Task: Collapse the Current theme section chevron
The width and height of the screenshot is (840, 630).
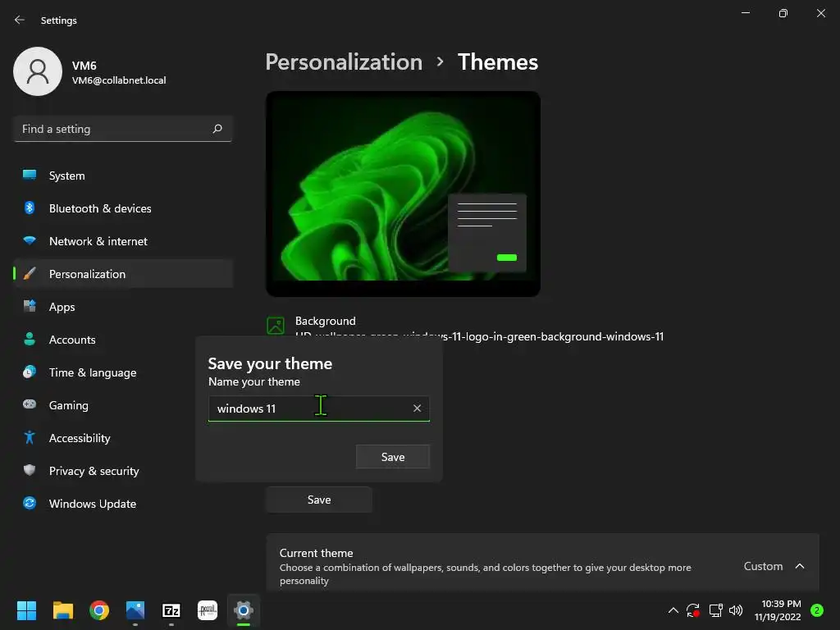Action: pyautogui.click(x=799, y=566)
